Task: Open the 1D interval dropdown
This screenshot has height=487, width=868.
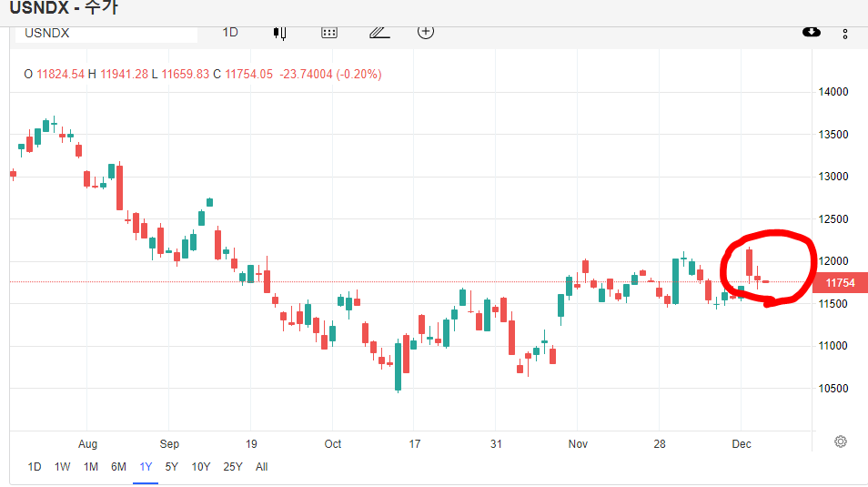Action: (230, 32)
